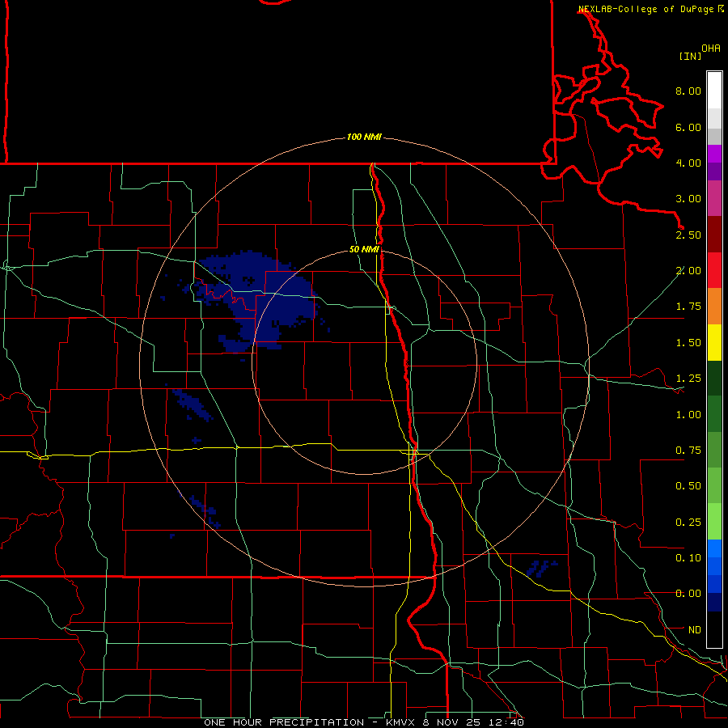Viewport: 728px width, 728px height.
Task: Pick the white legend color swatch
Action: tap(714, 90)
